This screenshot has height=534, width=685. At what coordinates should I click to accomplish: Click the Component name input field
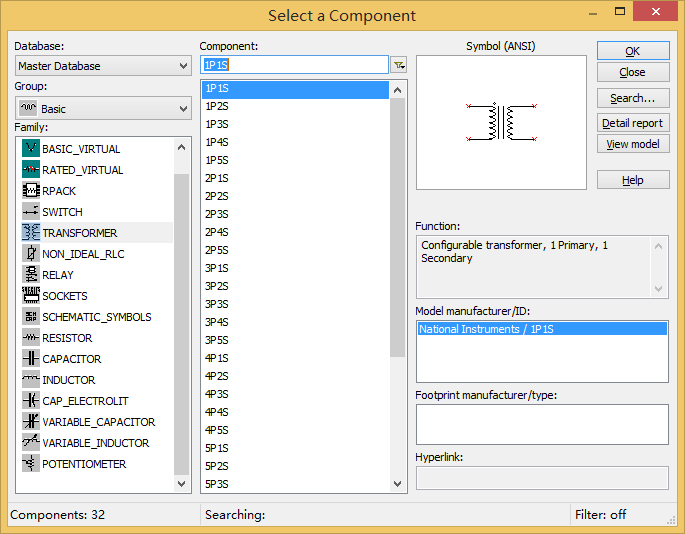pyautogui.click(x=294, y=65)
